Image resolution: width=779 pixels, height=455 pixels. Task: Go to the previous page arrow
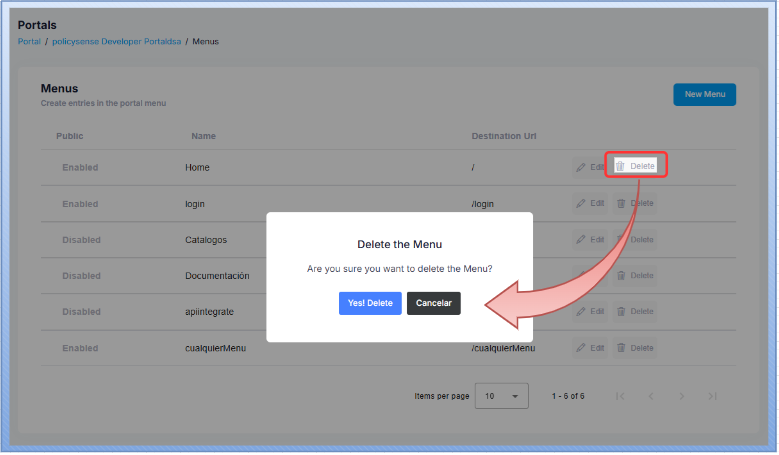click(650, 396)
